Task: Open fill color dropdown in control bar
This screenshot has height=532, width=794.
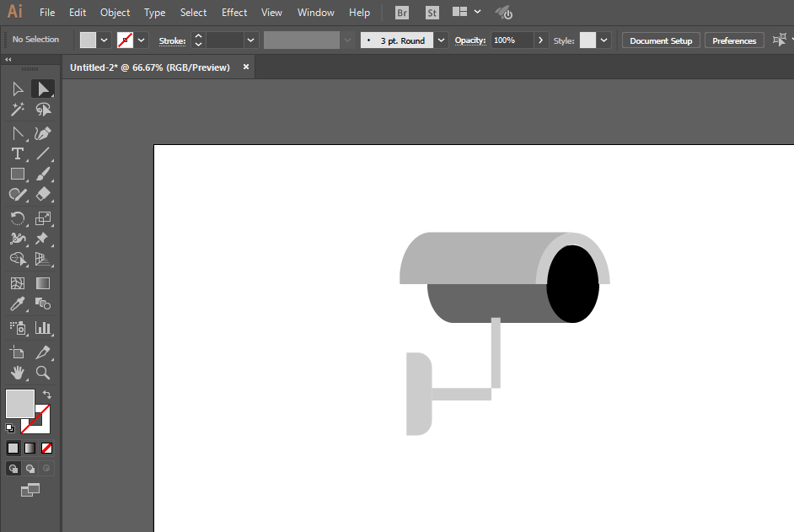Action: coord(104,40)
